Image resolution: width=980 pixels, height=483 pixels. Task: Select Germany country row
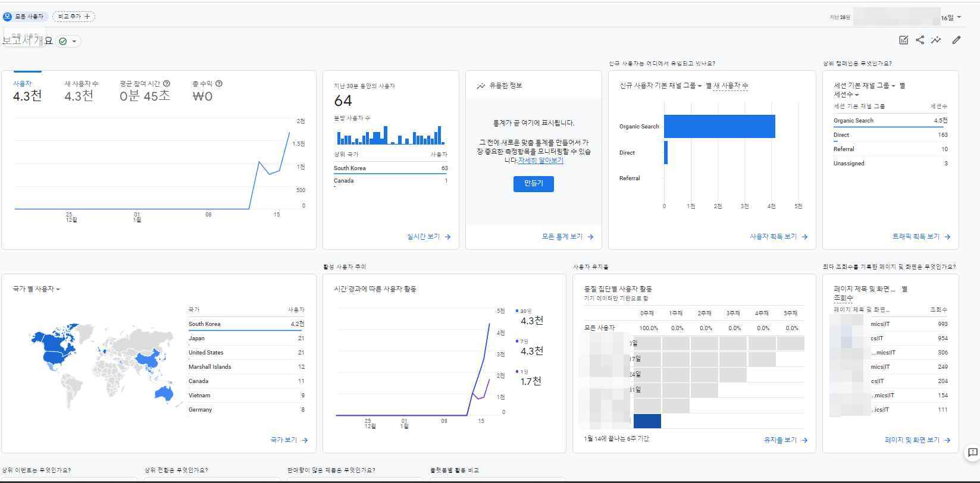(x=246, y=410)
